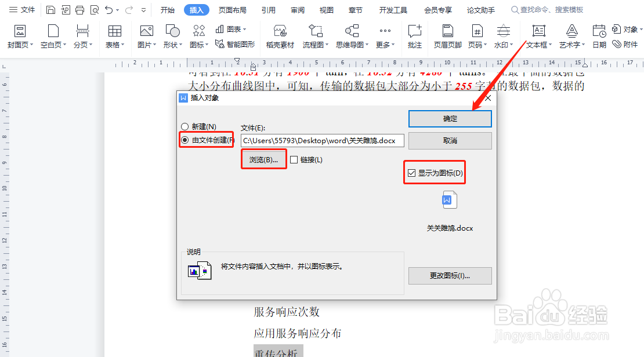Click 智能图形 smart graphics
Screen dimensions: 644x357
(x=236, y=44)
